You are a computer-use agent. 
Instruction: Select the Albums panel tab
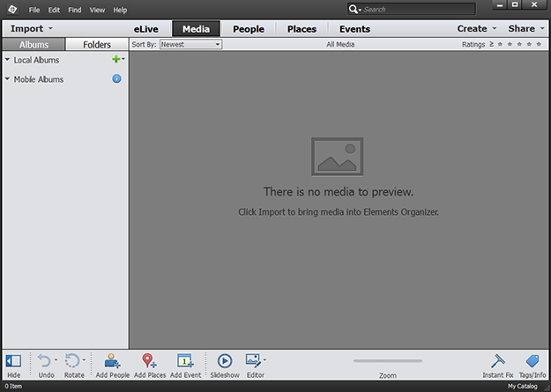coord(34,45)
